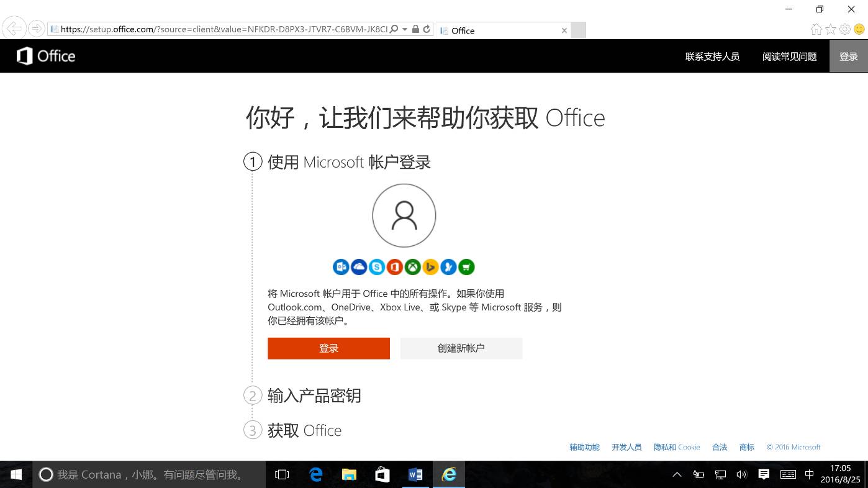Click the orange 登录 sign-in button
Image resolution: width=868 pixels, height=488 pixels.
click(x=328, y=348)
